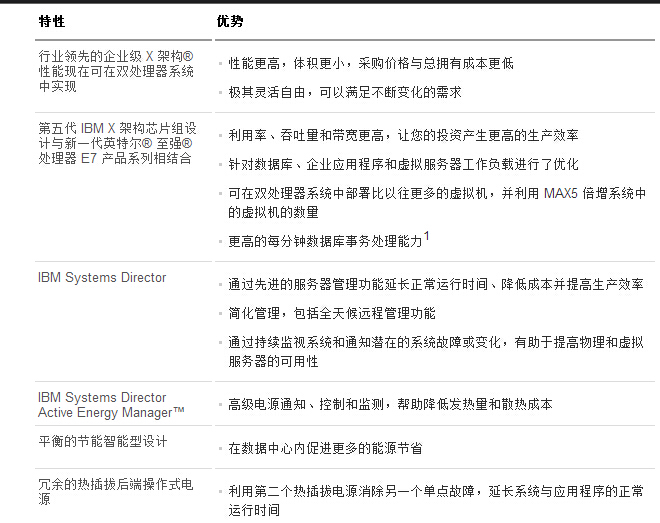Click the 高级电源通知、控制和监测 bullet

pos(390,404)
